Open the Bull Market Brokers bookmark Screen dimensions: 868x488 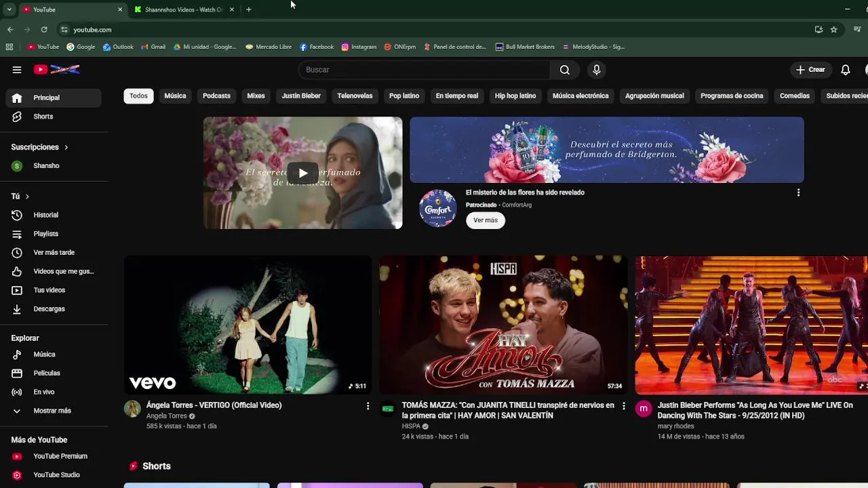coord(525,47)
